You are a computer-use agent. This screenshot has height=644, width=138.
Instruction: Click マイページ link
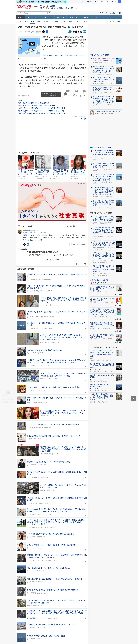(x=103, y=13)
